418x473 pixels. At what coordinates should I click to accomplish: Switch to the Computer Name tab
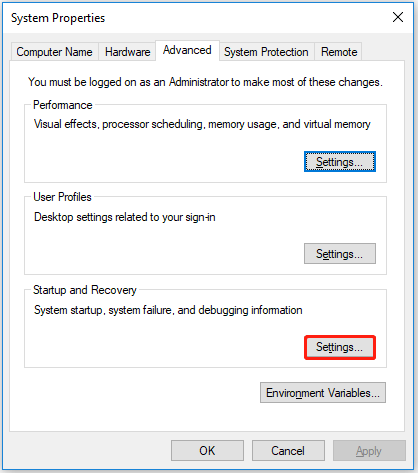(x=54, y=52)
